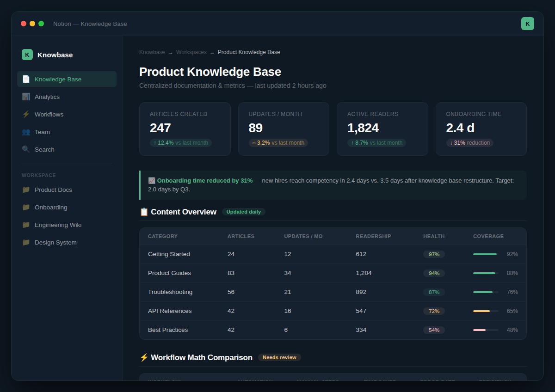Click the Best Practices coverage bar

[486, 330]
